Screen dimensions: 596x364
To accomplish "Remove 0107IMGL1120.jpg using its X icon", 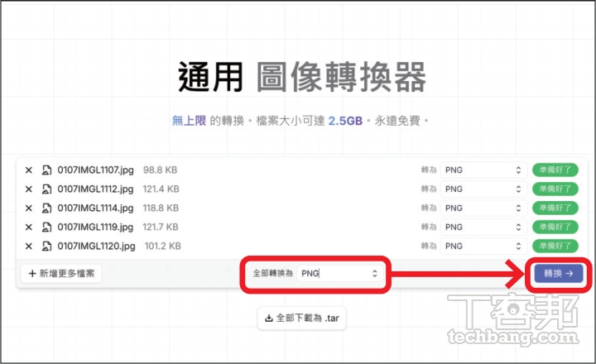I will (28, 247).
